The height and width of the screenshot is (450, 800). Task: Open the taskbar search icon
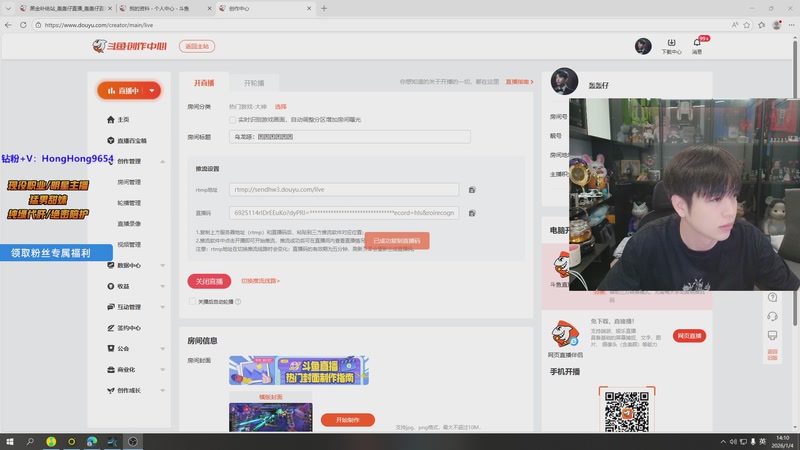(30, 441)
